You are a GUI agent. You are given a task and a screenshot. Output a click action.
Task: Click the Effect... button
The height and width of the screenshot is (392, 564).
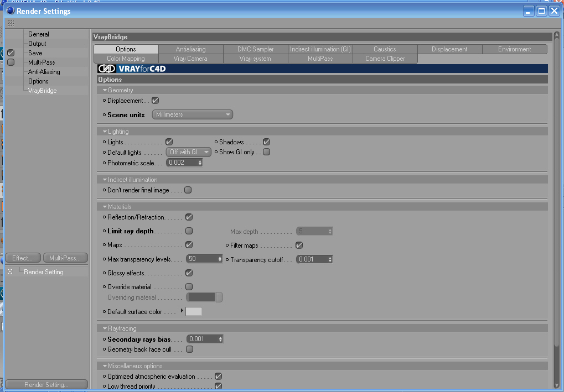point(23,258)
